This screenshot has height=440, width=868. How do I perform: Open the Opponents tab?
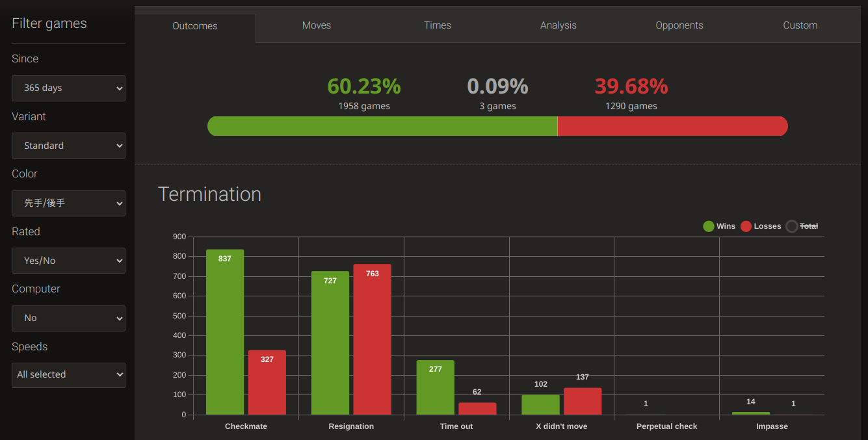coord(679,25)
